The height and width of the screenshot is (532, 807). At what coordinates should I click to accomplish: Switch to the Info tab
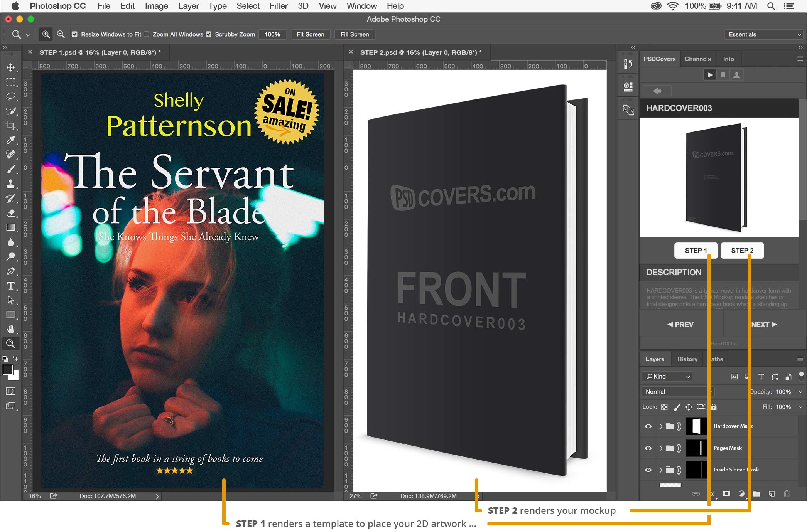[x=728, y=59]
